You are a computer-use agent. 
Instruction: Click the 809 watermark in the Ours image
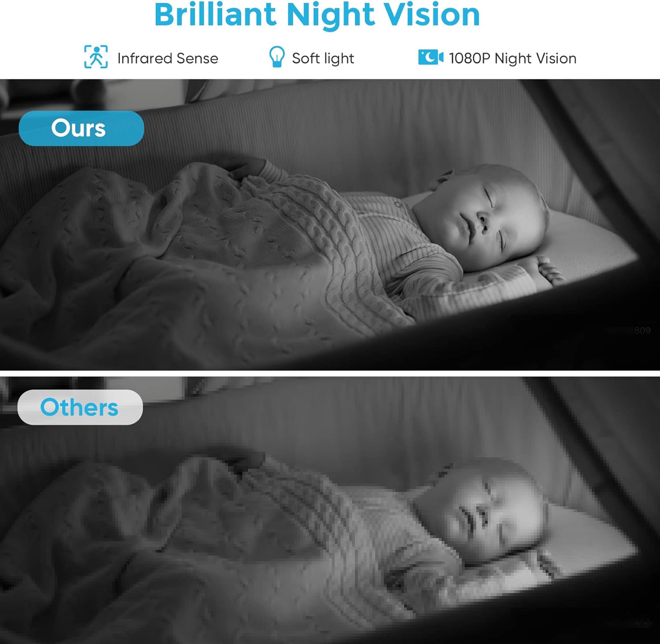pyautogui.click(x=642, y=330)
